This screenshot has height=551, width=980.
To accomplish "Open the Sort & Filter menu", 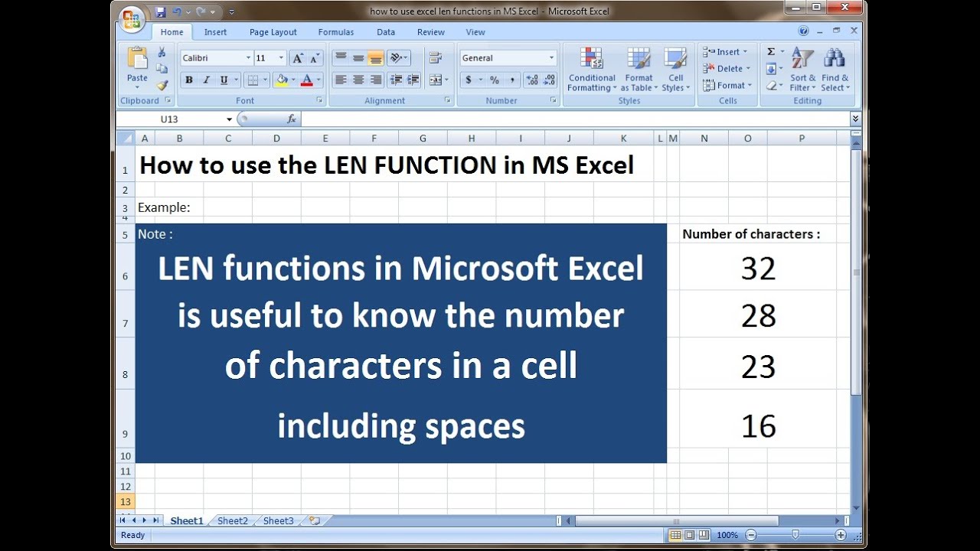I will pos(803,70).
